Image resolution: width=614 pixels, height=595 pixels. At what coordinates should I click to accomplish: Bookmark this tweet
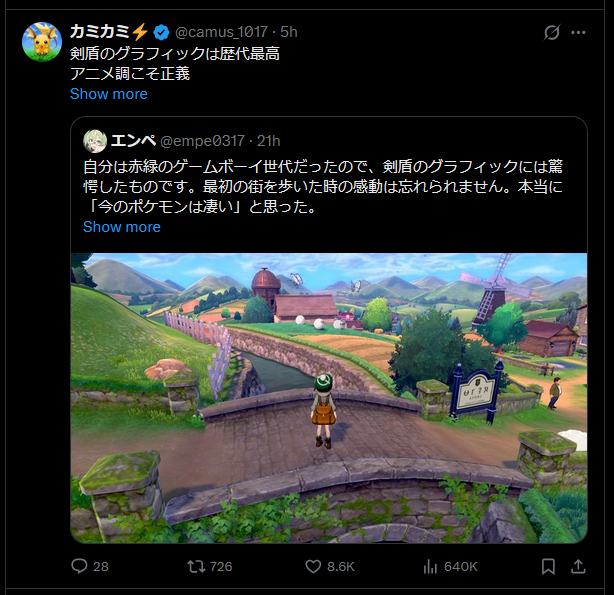548,566
